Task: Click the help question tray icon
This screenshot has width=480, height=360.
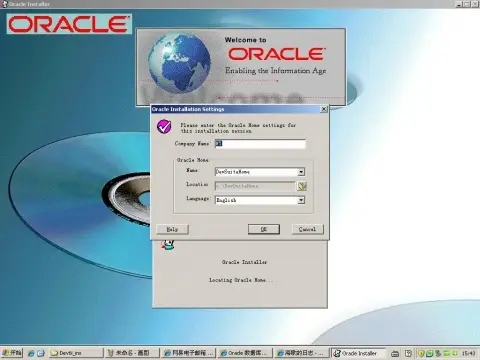Action: click(x=408, y=353)
